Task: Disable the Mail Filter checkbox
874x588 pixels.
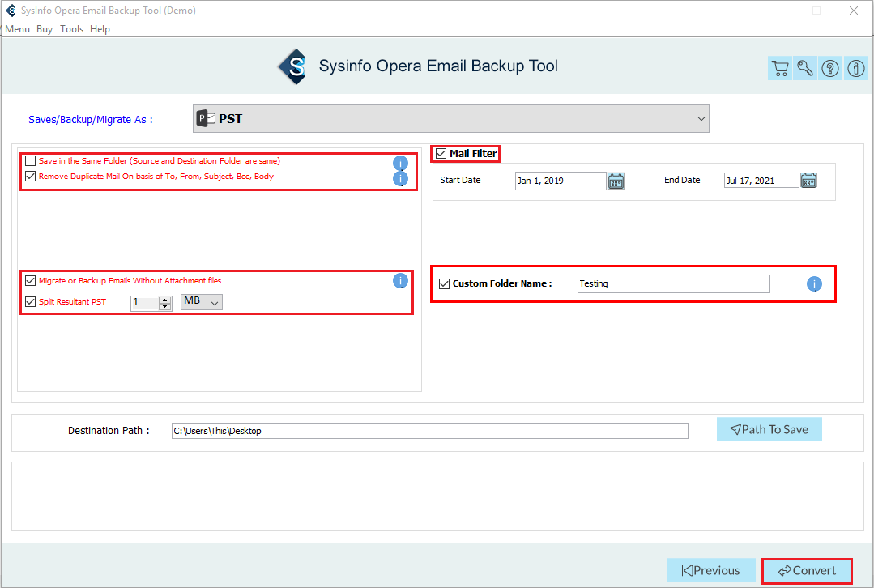Action: [x=441, y=153]
